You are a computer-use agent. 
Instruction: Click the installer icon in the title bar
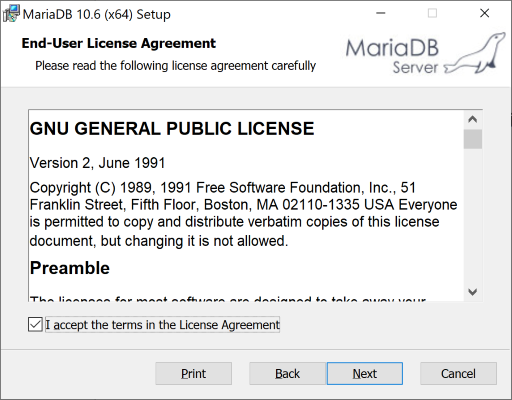pos(11,14)
